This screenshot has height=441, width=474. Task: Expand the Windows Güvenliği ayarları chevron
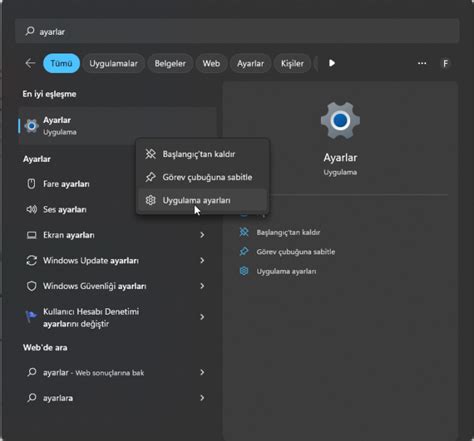202,286
